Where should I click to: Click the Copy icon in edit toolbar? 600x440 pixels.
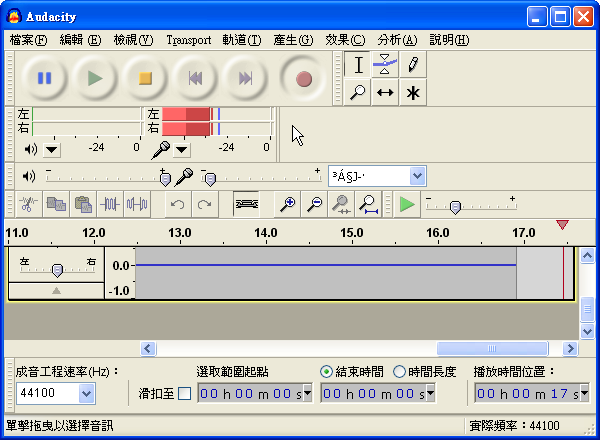[56, 204]
